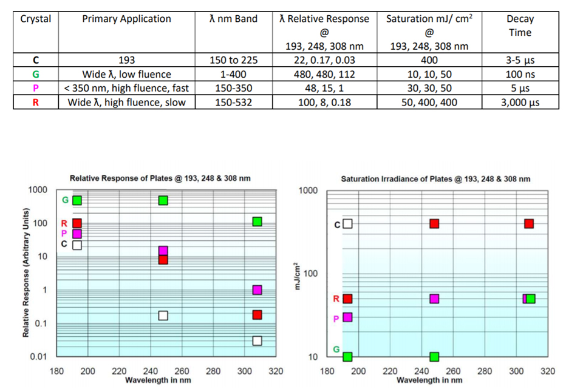Click green marker at 248 nm, Saturation chart
Image resolution: width=583 pixels, height=392 pixels.
tap(434, 357)
